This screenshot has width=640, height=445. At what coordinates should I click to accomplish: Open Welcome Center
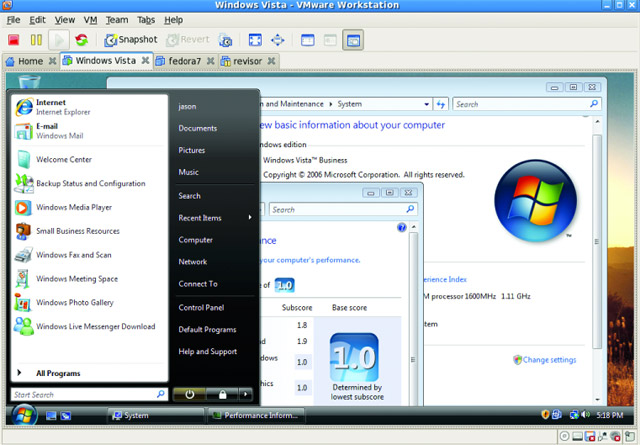tap(89, 160)
